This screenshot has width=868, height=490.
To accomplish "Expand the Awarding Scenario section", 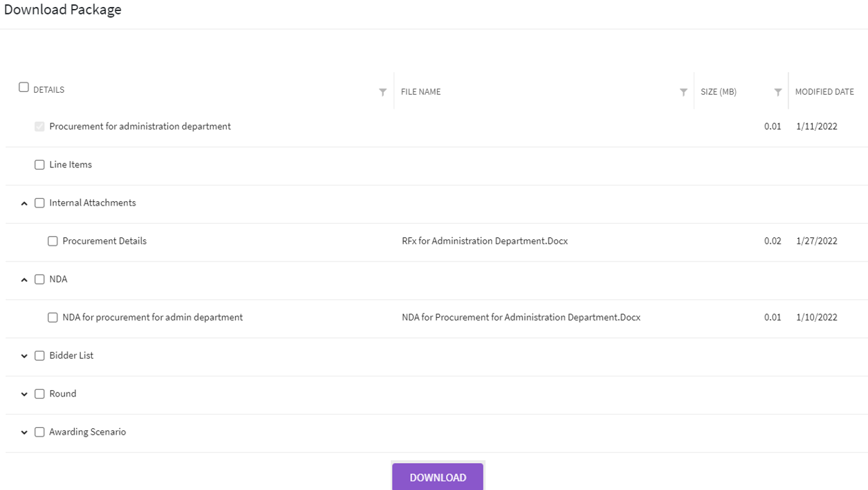I will [24, 432].
